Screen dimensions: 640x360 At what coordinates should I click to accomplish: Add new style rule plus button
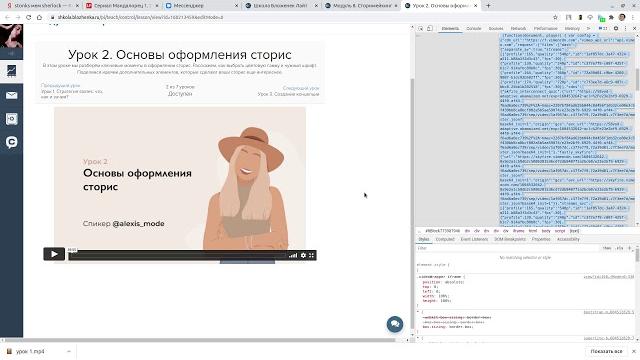[629, 248]
